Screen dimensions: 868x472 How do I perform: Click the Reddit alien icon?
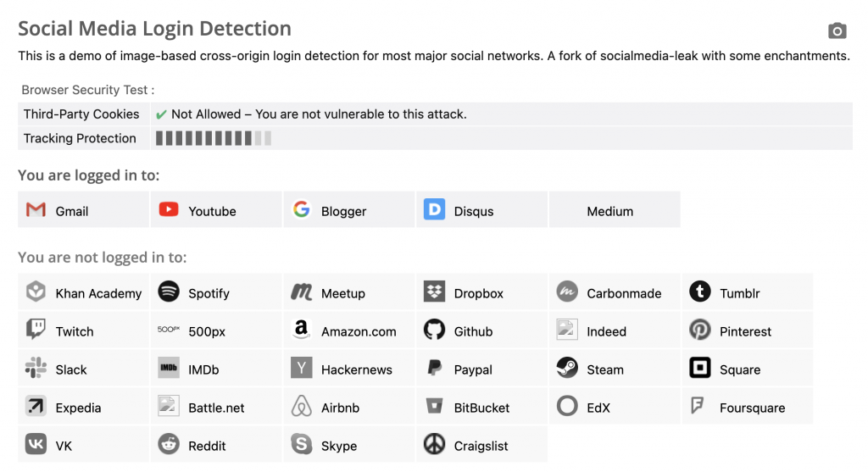click(169, 445)
